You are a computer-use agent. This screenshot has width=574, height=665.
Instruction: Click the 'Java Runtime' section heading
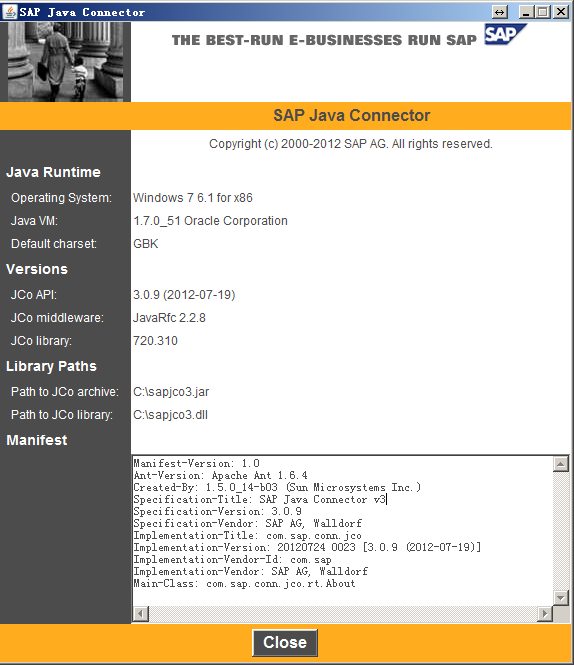click(x=53, y=172)
